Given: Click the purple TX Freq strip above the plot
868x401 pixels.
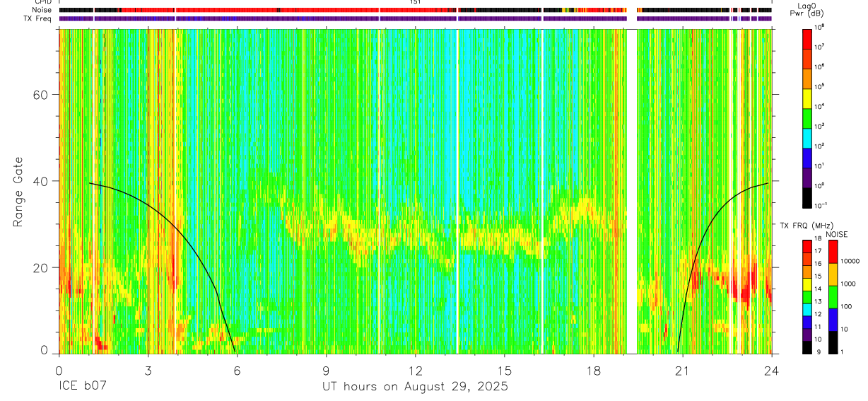Looking at the screenshot, I should pyautogui.click(x=416, y=18).
